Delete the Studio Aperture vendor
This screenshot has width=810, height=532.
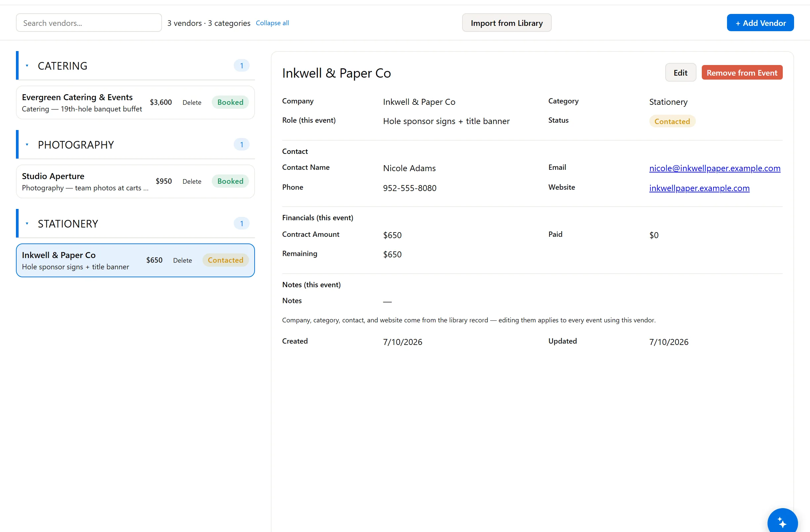click(192, 181)
